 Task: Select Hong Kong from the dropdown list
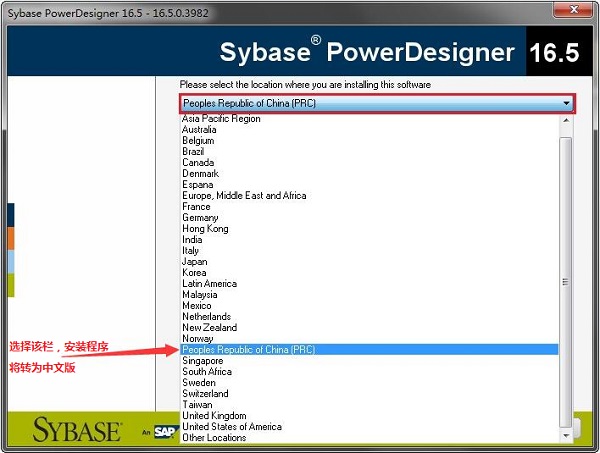204,229
